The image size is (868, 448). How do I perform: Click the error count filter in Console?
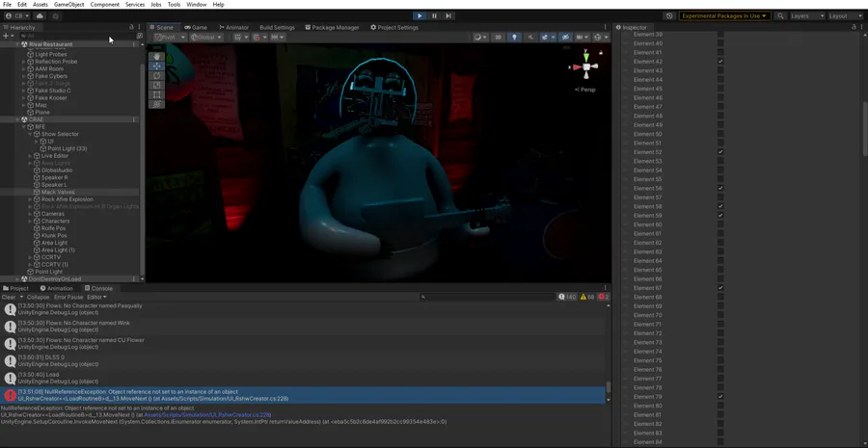pyautogui.click(x=603, y=297)
